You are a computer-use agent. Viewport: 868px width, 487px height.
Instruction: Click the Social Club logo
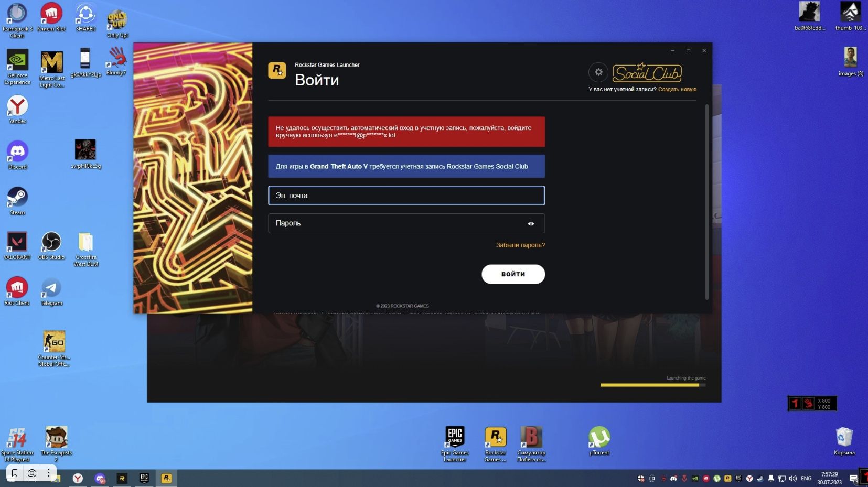tap(647, 72)
